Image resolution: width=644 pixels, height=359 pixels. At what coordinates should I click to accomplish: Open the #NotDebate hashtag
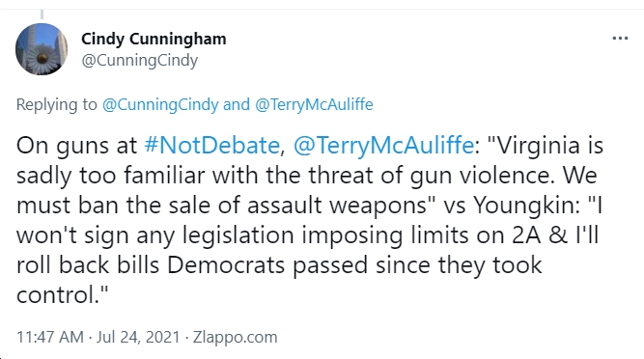tap(211, 145)
